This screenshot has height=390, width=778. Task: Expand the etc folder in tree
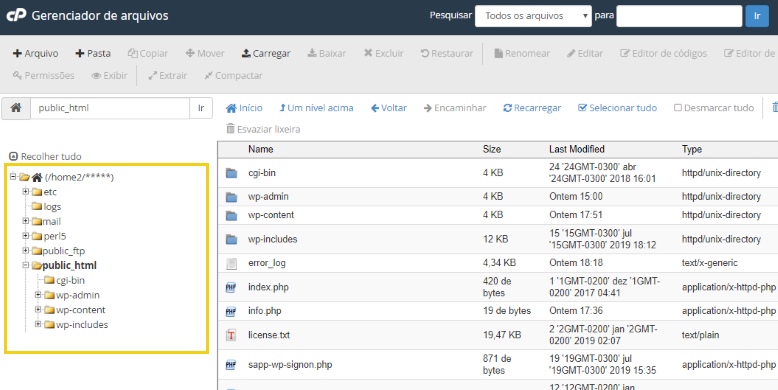26,192
